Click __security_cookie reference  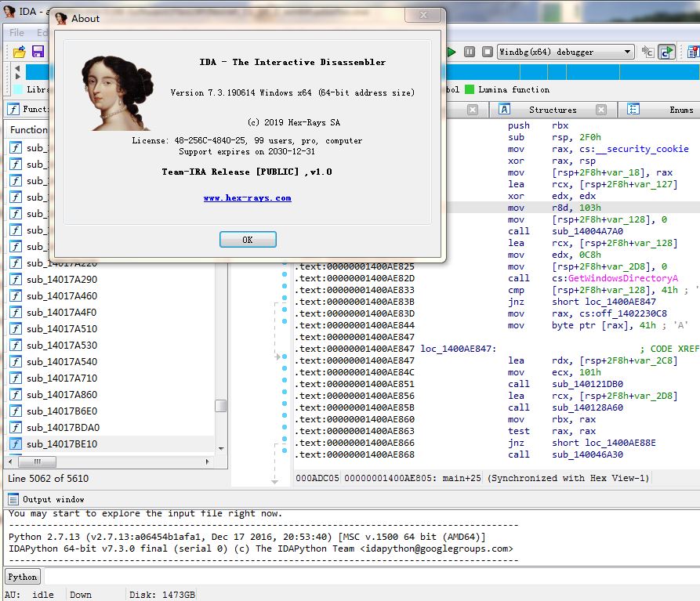coord(642,149)
